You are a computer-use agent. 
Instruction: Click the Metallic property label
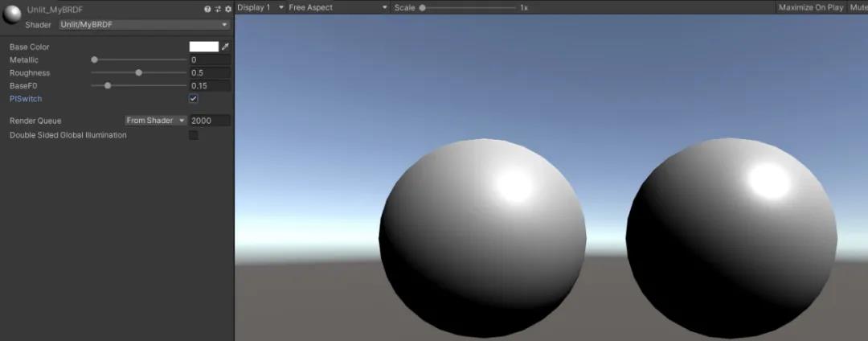(x=24, y=60)
